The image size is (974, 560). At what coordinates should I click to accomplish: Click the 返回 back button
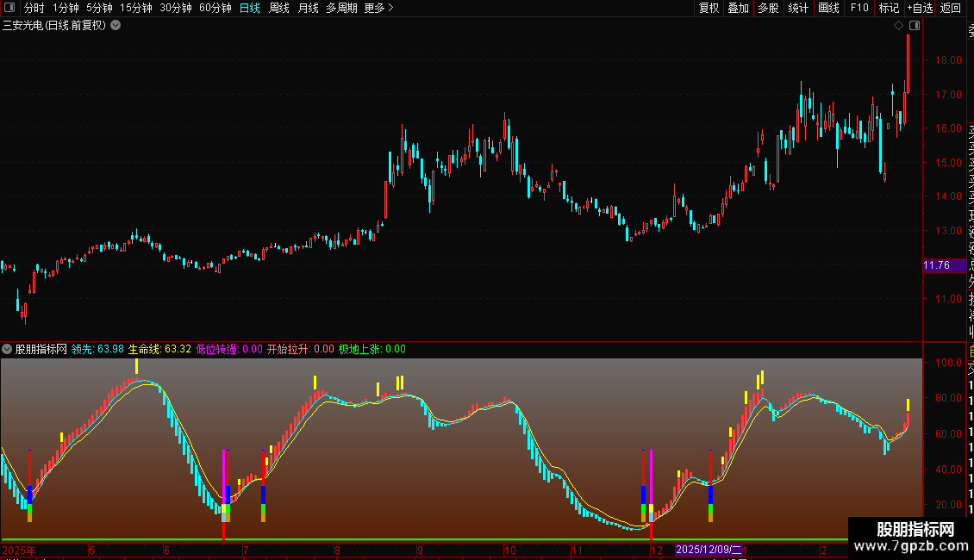pos(951,8)
